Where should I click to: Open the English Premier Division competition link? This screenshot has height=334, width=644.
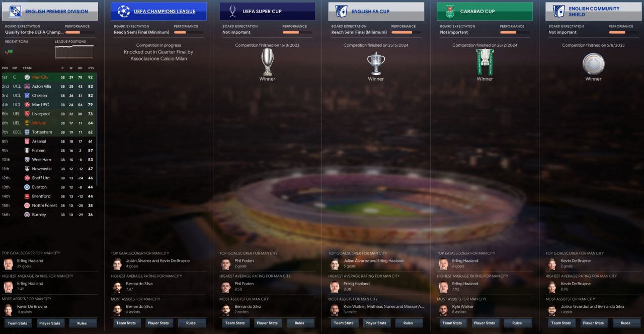[56, 11]
